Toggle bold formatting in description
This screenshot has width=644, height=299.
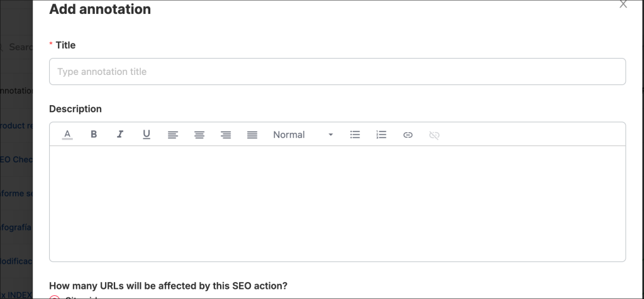pyautogui.click(x=94, y=135)
